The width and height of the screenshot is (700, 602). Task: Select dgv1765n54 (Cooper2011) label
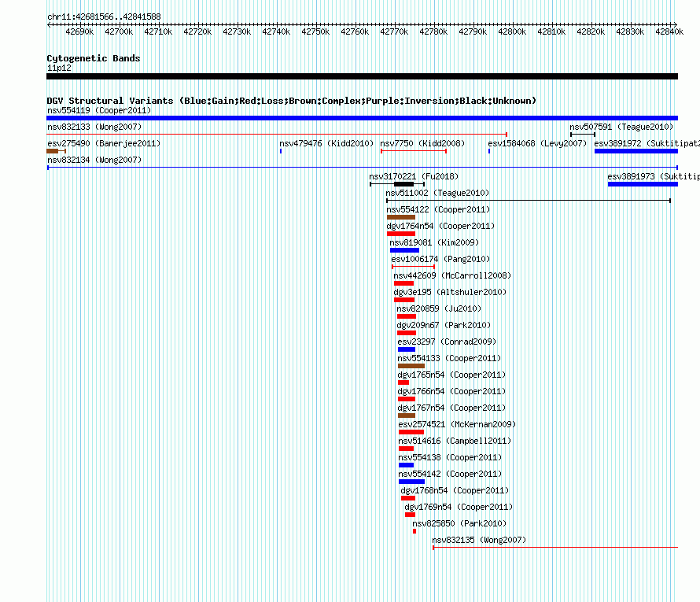pos(451,375)
